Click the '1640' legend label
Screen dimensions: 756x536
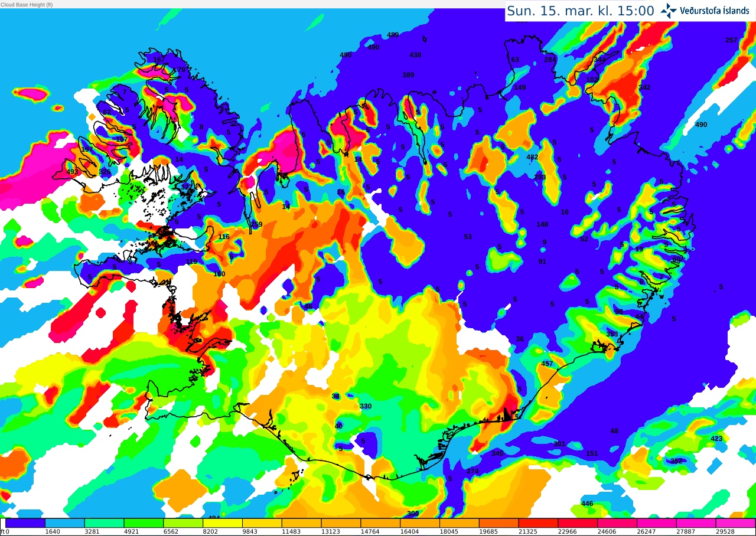(53, 532)
